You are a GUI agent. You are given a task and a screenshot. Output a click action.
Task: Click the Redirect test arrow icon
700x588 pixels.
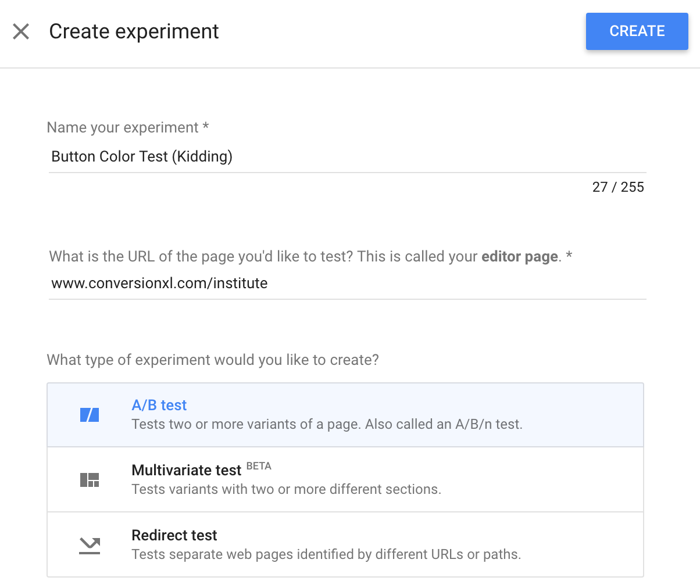(x=90, y=545)
